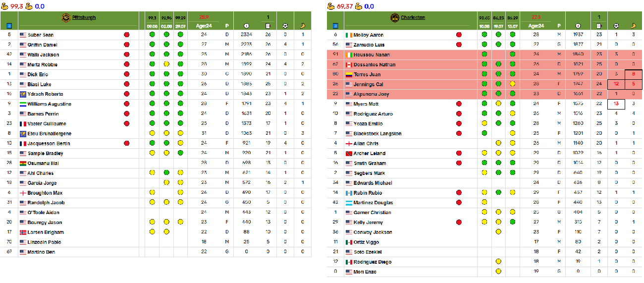The image size is (644, 283).
Task: Click the red status dot for Suber Sean
Action: 126,35
